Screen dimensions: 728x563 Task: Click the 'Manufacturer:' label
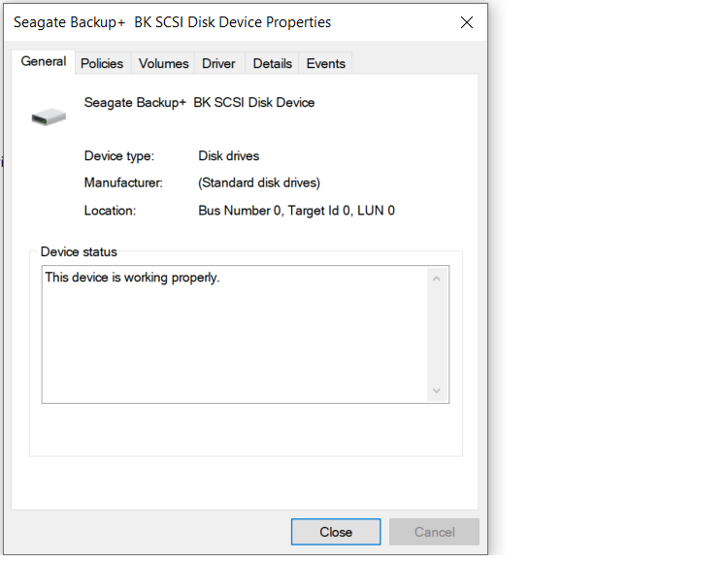pyautogui.click(x=123, y=182)
